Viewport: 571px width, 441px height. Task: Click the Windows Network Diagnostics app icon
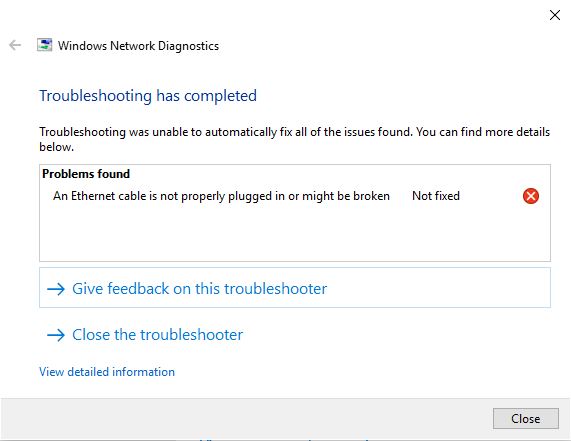pyautogui.click(x=44, y=45)
